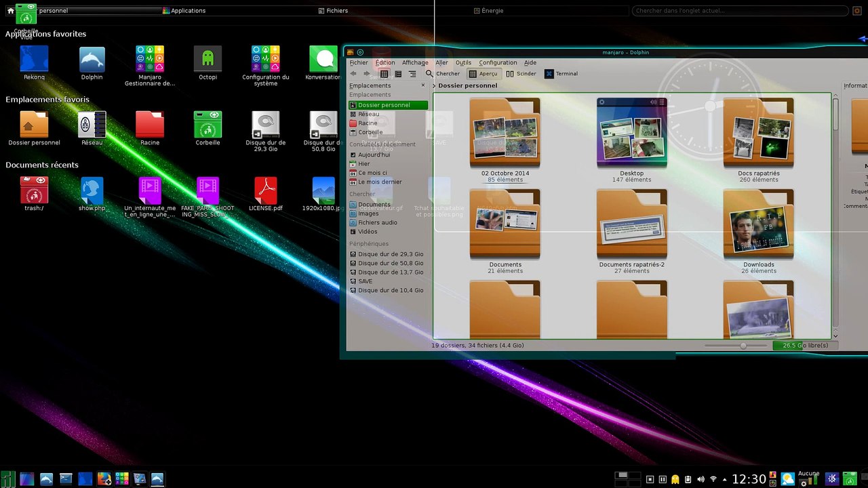Viewport: 868px width, 488px height.
Task: Select the 02 Octobre 2014 folder
Action: (x=505, y=140)
